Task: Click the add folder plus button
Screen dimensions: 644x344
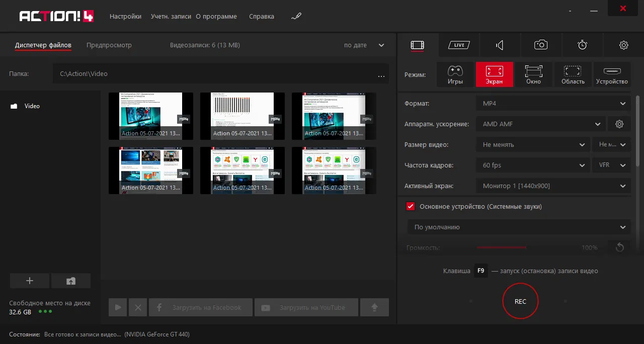Action: point(30,281)
